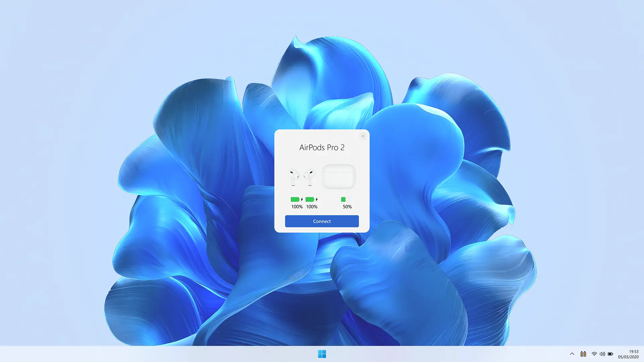Click the 50% case battery label
The image size is (644, 362).
(347, 207)
